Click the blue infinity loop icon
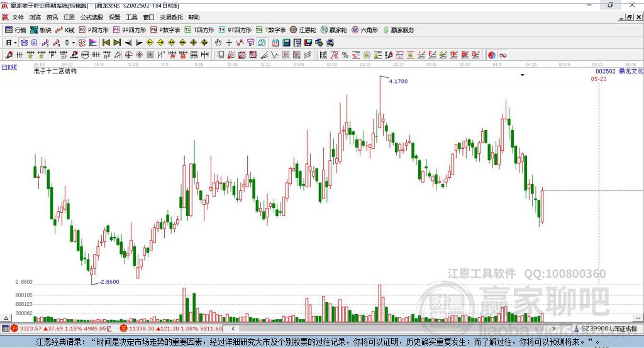This screenshot has width=644, height=348. coord(502,55)
